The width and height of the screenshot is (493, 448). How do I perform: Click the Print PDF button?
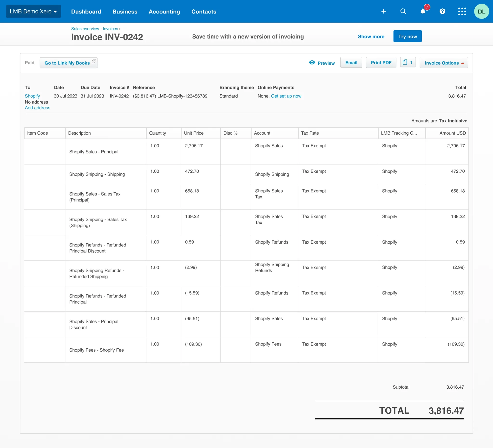coord(381,63)
